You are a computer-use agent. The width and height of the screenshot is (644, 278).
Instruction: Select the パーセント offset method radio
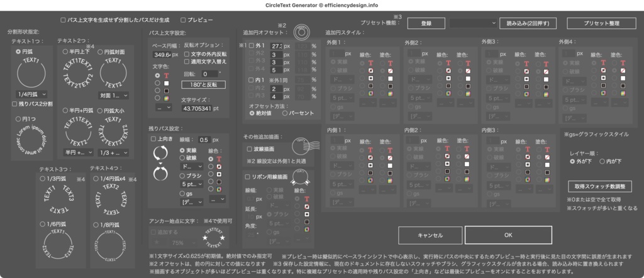pyautogui.click(x=285, y=113)
